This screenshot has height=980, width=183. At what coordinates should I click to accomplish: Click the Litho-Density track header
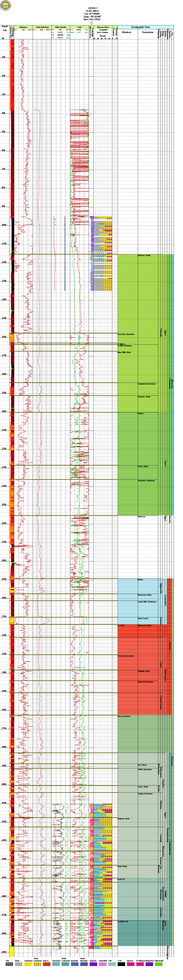61,27
